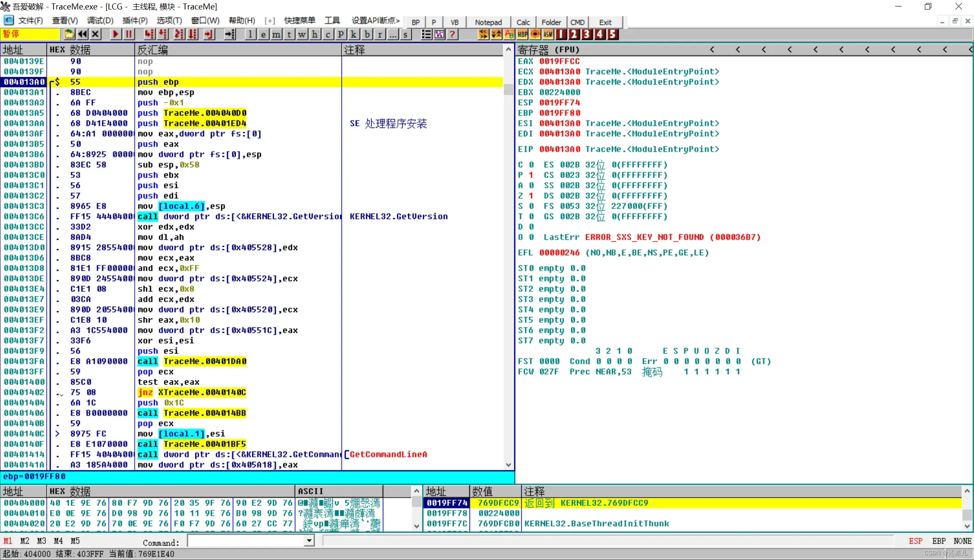Screen dimensions: 974x560
Task: Click the ASM plugin icon
Action: (548, 34)
